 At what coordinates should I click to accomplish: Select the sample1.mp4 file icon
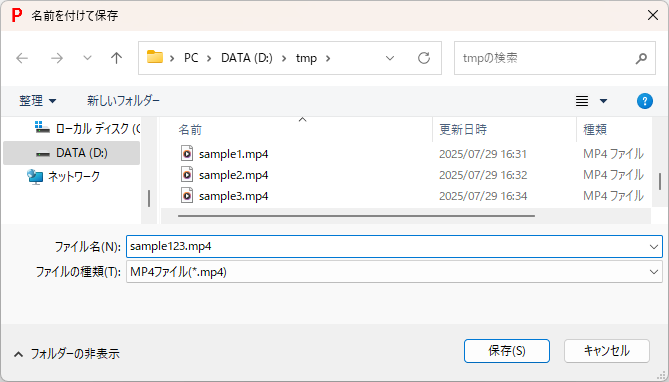[187, 154]
